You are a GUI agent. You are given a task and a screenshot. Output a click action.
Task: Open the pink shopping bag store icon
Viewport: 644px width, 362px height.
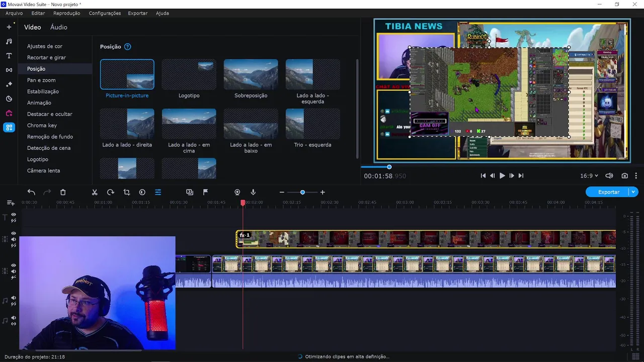[x=9, y=113]
